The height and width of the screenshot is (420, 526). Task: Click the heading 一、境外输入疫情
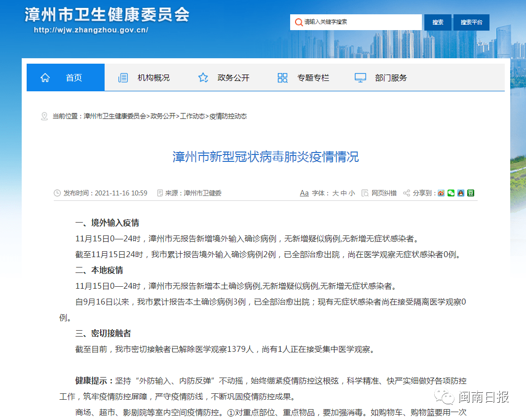107,223
